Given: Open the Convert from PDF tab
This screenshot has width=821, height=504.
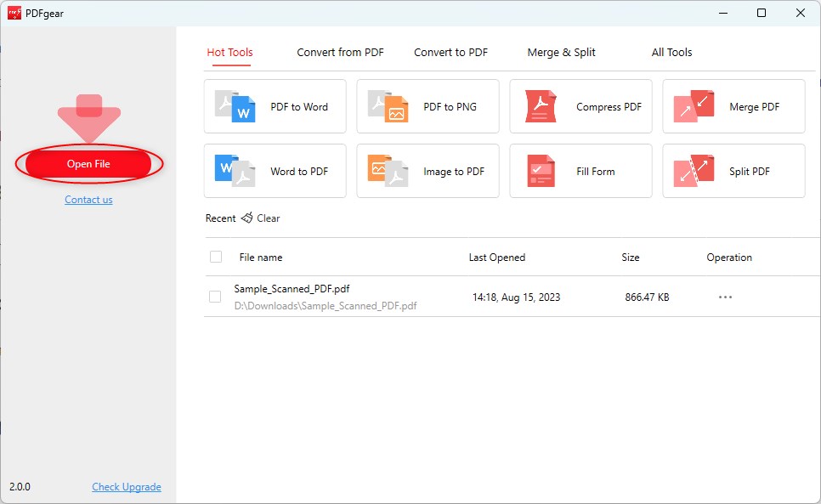Looking at the screenshot, I should pyautogui.click(x=340, y=53).
